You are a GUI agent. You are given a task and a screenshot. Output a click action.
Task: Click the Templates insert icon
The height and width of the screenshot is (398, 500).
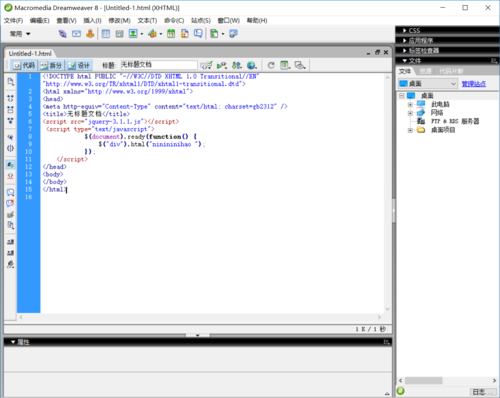(x=214, y=34)
